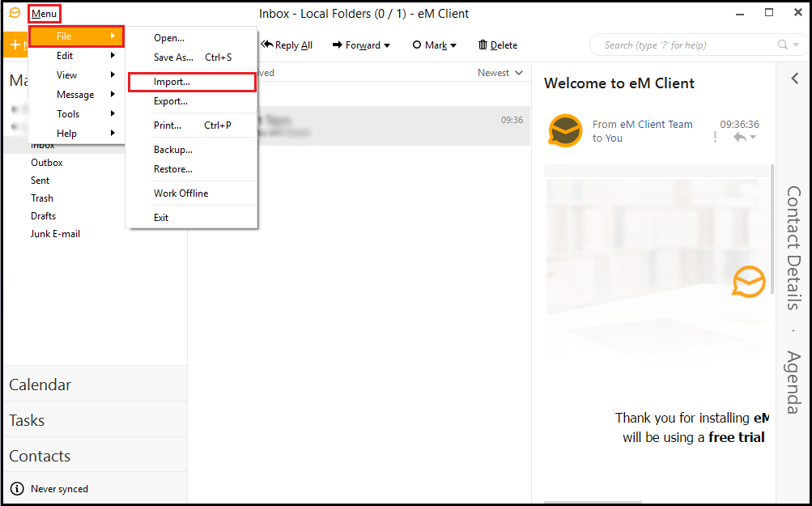Image resolution: width=812 pixels, height=506 pixels.
Task: Click the eM Client logo in the title bar
Action: [x=15, y=13]
